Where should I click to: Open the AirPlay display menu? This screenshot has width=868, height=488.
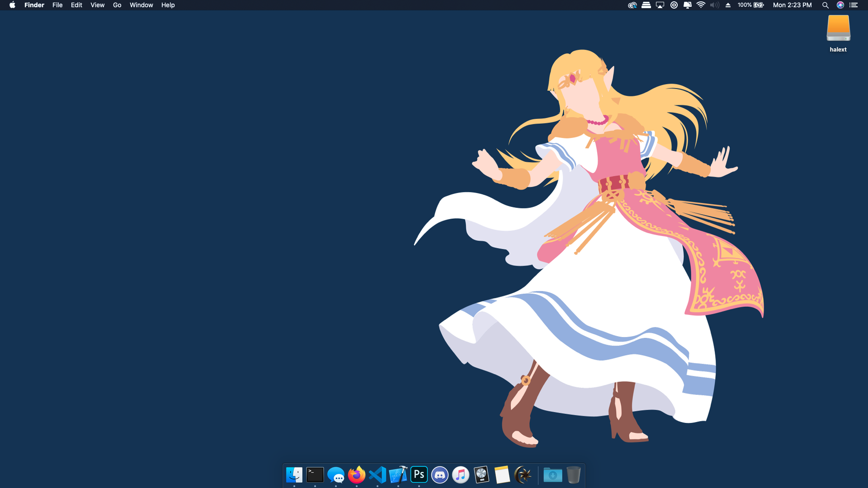click(x=660, y=5)
